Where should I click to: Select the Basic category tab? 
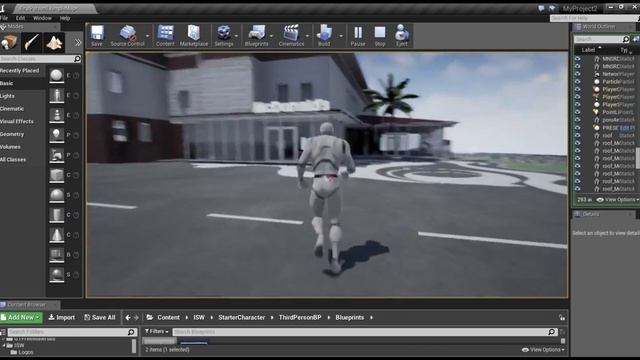[x=7, y=83]
